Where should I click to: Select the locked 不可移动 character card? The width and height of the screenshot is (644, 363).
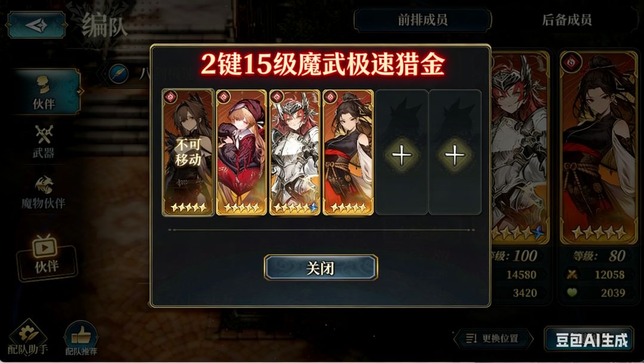coord(188,152)
